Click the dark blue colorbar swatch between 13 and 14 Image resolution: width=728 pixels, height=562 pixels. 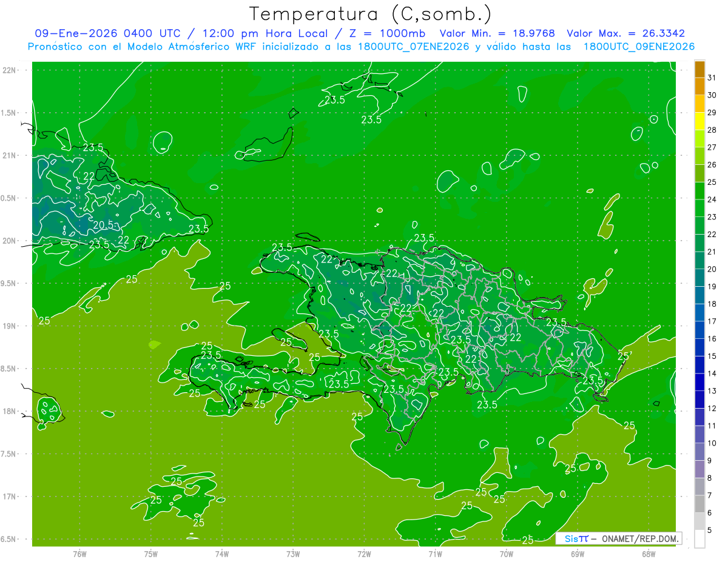click(x=699, y=382)
